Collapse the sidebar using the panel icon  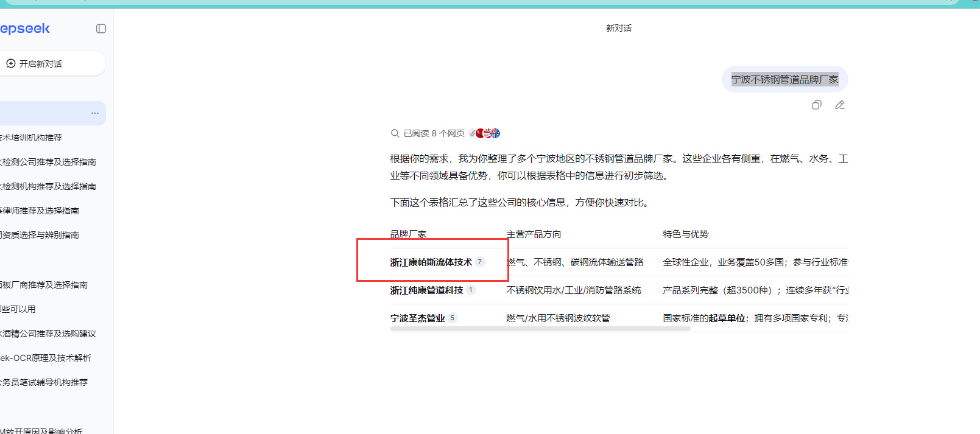click(101, 29)
